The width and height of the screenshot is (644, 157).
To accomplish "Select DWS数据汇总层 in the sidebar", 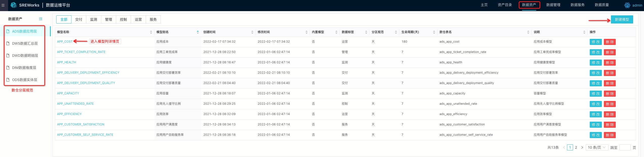I will 25,43.
